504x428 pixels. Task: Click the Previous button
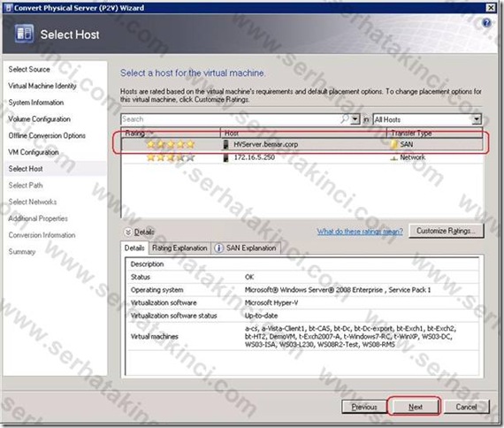tap(364, 407)
